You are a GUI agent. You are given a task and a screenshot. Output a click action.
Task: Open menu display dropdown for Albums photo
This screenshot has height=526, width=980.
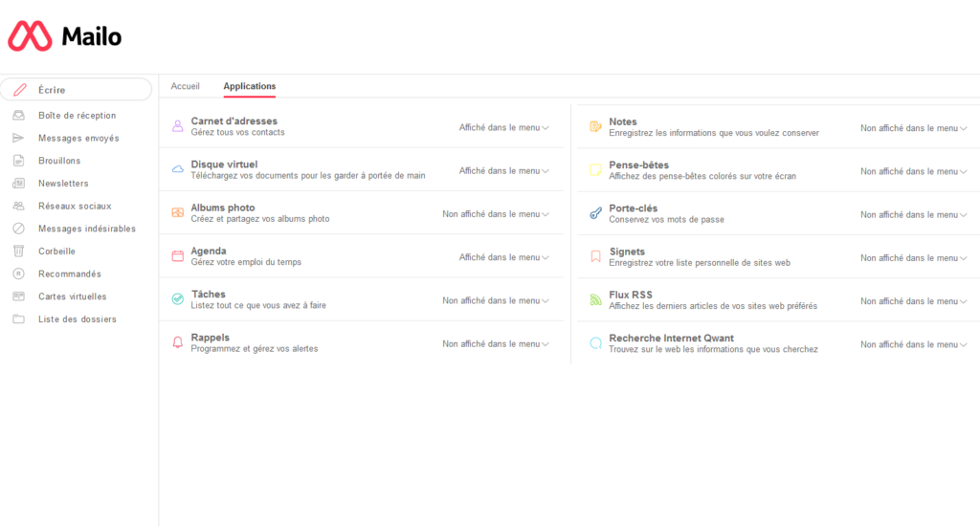(496, 213)
